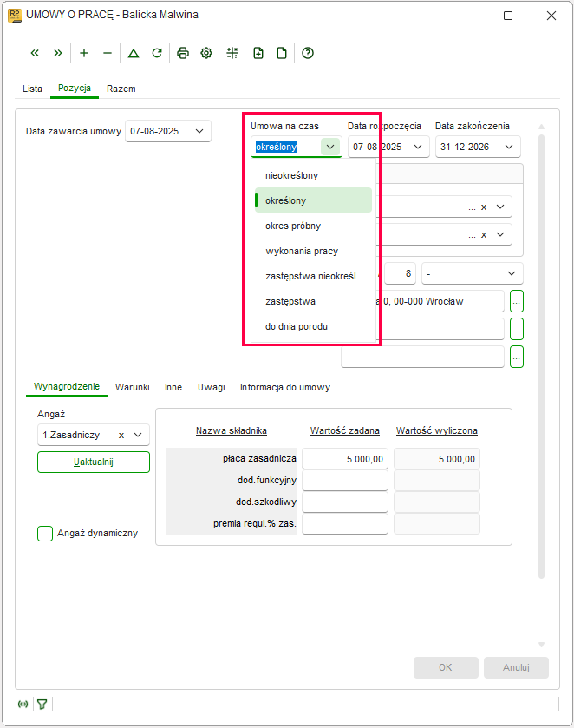Screen dimensions: 574x728
Task: Open the Warunki tab
Action: 133,387
